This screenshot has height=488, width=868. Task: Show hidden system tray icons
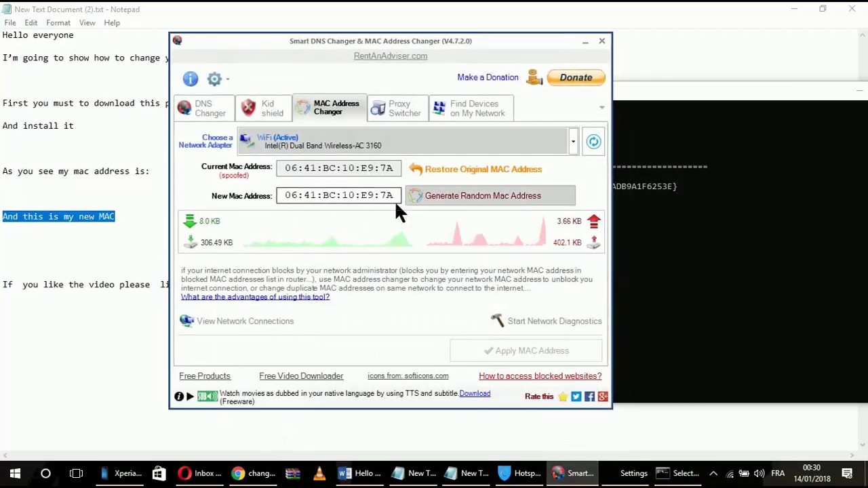[713, 473]
